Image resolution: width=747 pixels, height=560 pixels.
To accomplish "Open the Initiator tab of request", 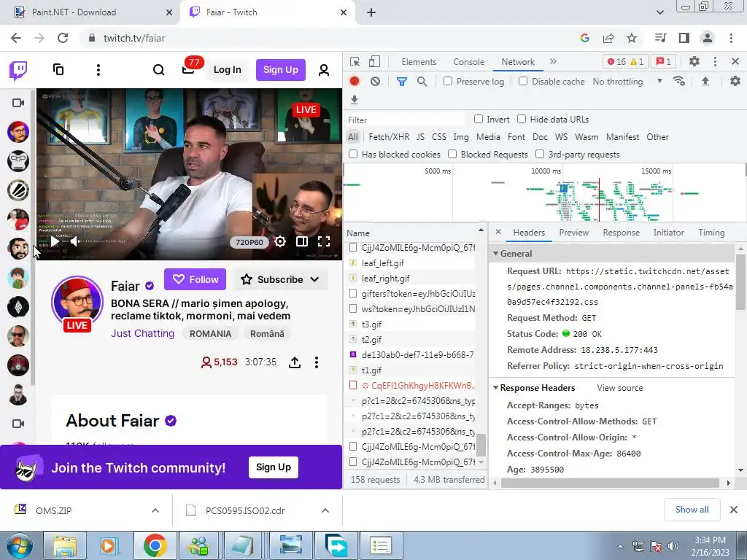I will coord(669,233).
